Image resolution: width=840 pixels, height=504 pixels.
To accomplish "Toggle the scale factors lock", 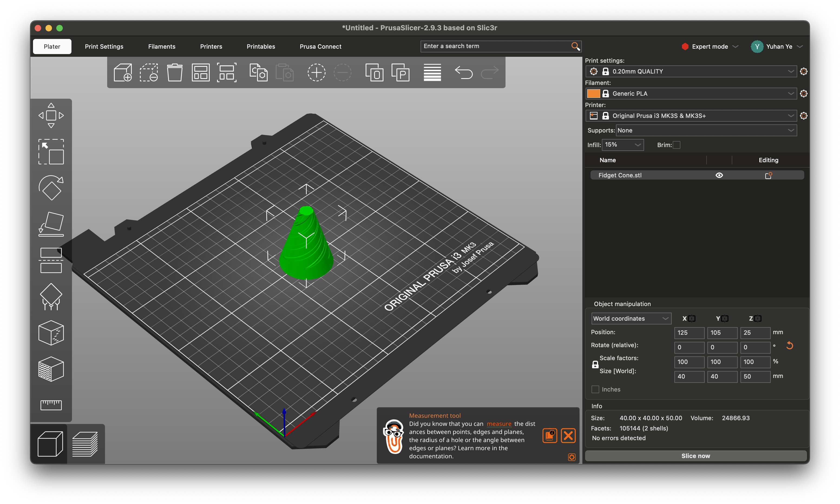I will (595, 365).
